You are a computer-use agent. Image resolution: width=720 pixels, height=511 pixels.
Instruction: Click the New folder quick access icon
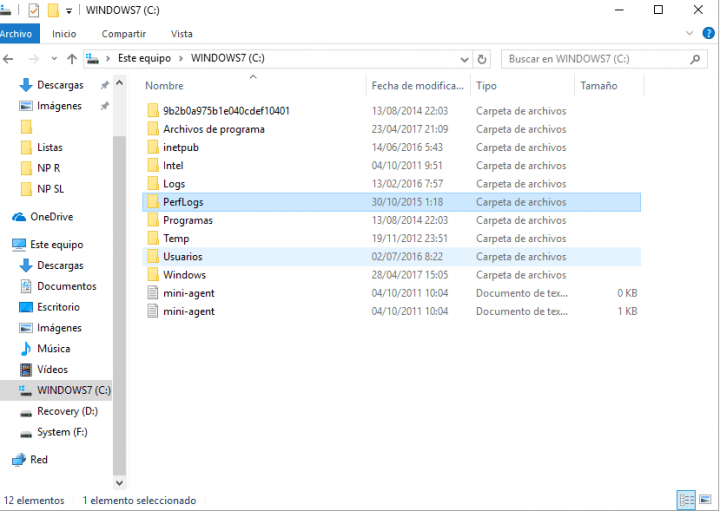point(53,10)
